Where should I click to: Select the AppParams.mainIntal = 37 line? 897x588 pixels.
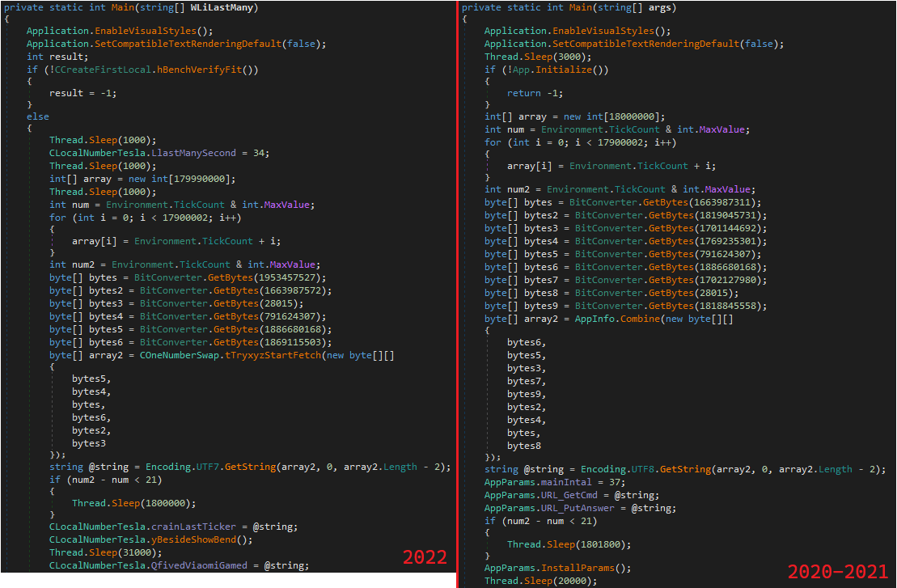click(x=555, y=483)
